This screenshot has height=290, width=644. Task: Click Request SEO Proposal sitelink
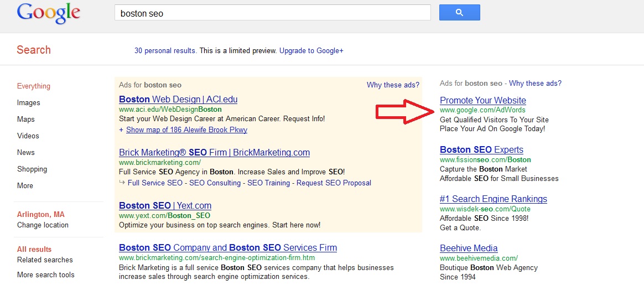pyautogui.click(x=334, y=183)
